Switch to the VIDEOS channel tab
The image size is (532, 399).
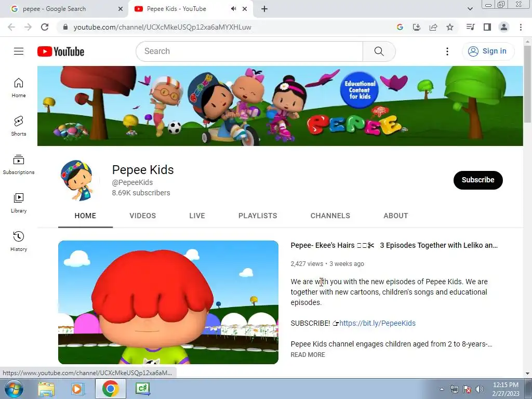coord(142,216)
